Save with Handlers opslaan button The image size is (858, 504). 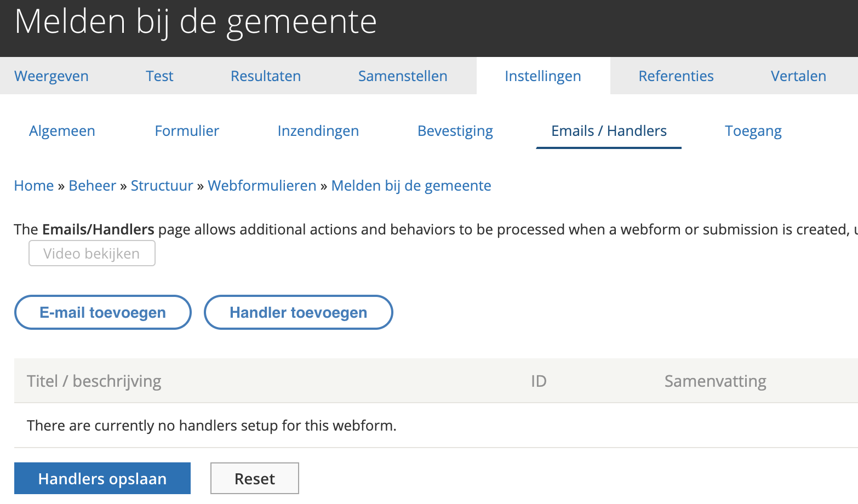(102, 479)
